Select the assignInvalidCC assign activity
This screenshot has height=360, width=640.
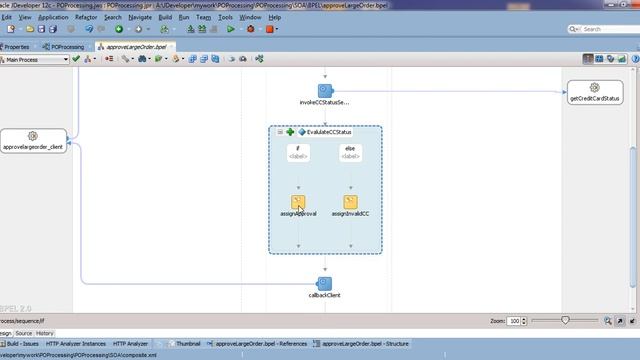click(350, 202)
